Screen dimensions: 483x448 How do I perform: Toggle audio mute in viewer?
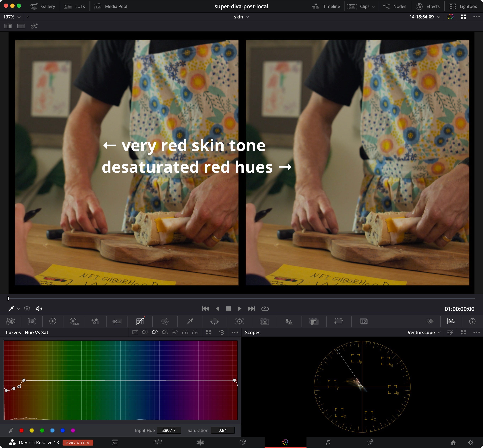pos(39,309)
